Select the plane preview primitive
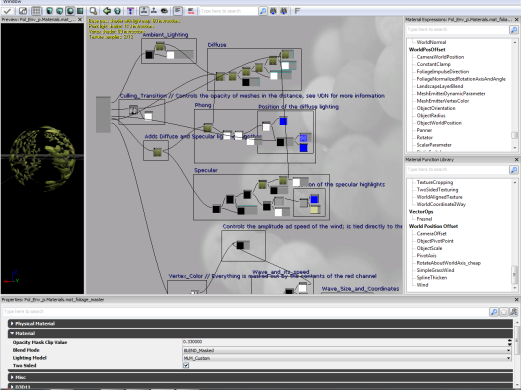The height and width of the screenshot is (390, 523). [80, 11]
